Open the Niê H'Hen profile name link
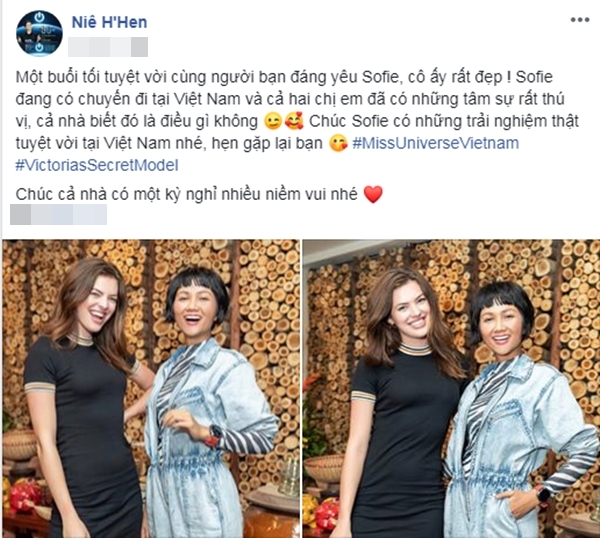 click(109, 22)
